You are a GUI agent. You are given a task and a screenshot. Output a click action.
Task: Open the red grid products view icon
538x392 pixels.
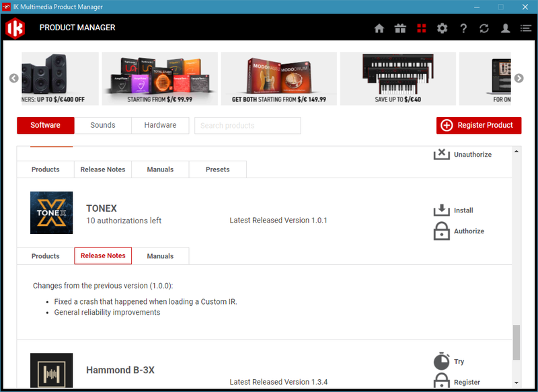point(422,28)
